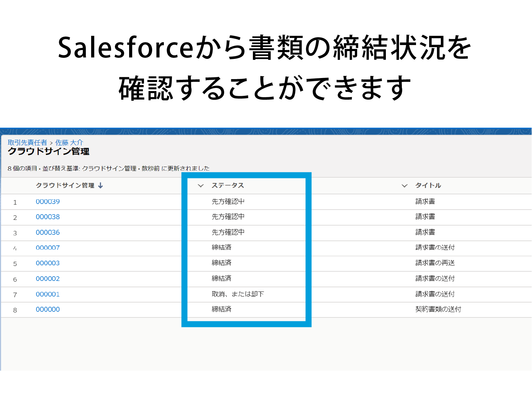Click the 請求書の再送 title cell
Viewport: 532px width, 399px height.
point(435,263)
